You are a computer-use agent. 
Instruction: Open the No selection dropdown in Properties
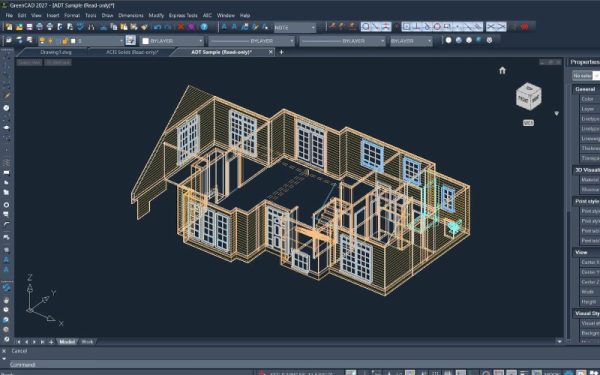[x=586, y=76]
